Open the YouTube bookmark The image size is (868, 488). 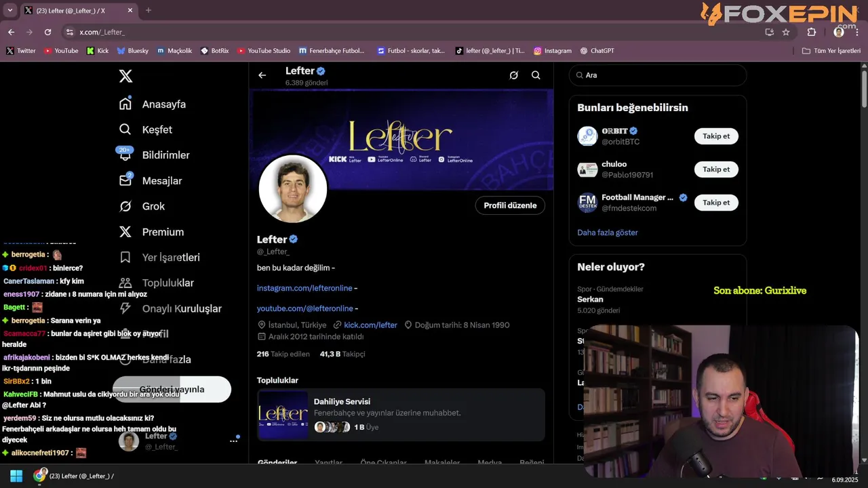click(61, 51)
